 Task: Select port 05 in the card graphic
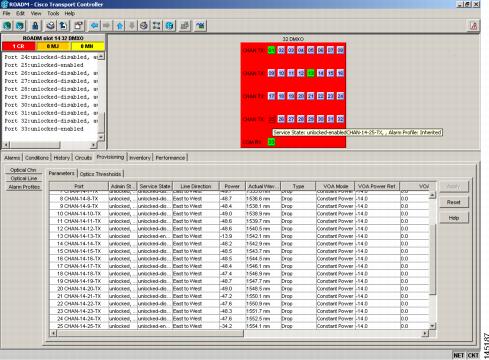(x=311, y=50)
